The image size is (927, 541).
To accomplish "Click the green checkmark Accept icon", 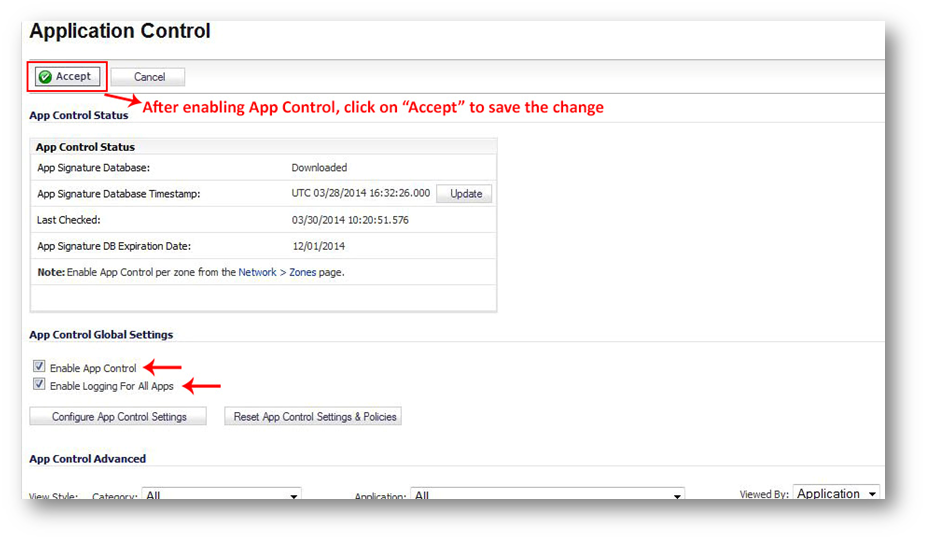I will click(45, 77).
